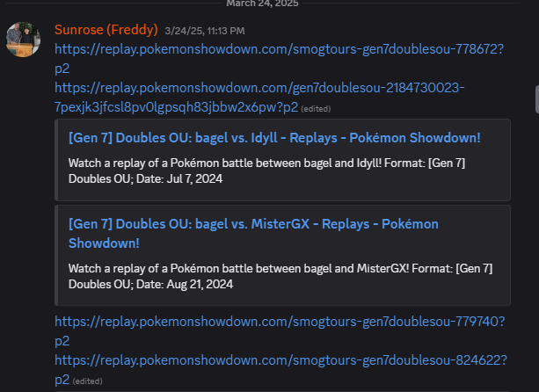Open the bagel vs. MisterGX embed title
Image resolution: width=539 pixels, height=392 pixels.
pos(253,234)
